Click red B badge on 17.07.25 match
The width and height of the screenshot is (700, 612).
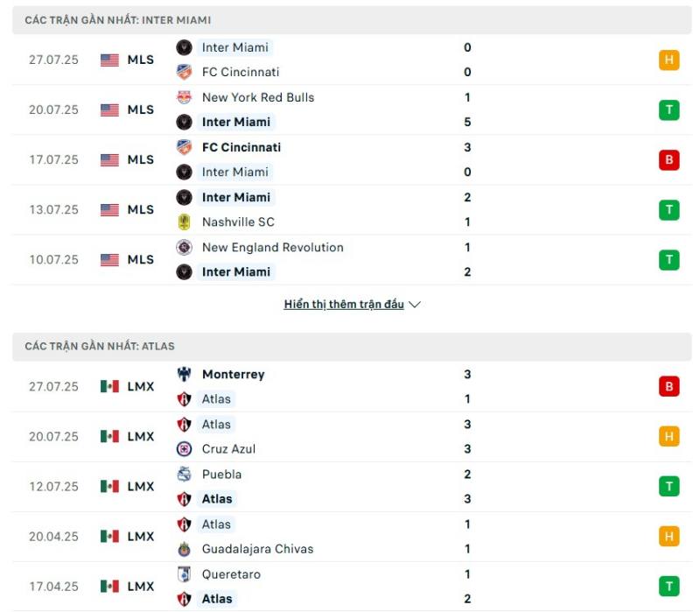click(x=668, y=160)
